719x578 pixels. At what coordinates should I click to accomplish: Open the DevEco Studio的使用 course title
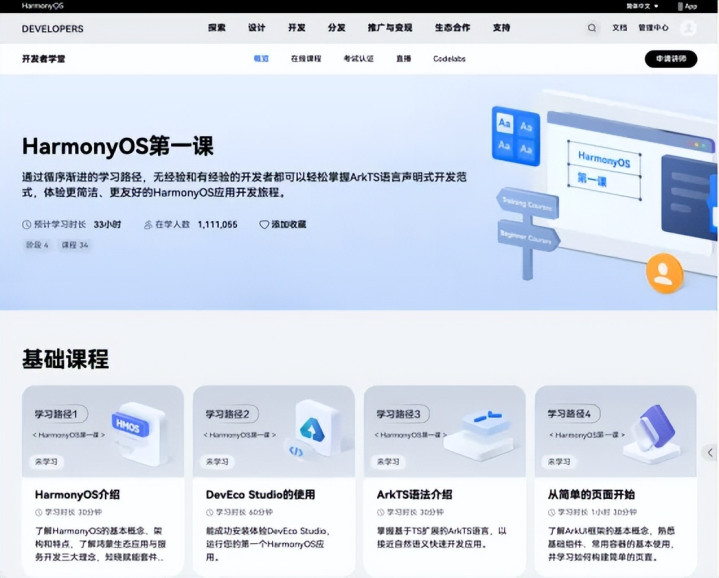[260, 495]
